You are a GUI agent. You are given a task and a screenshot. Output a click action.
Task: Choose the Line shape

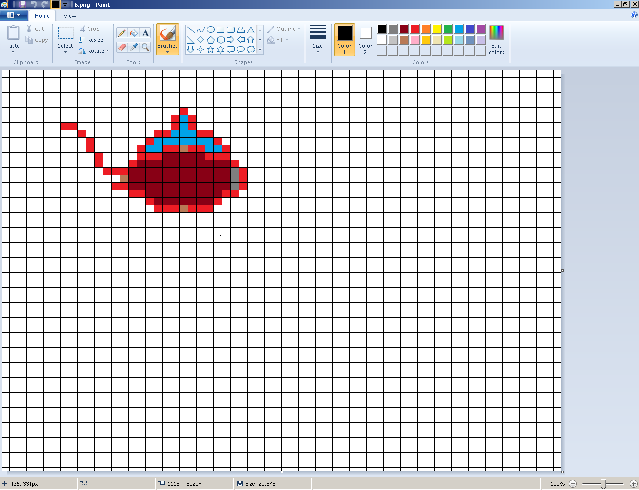(190, 30)
